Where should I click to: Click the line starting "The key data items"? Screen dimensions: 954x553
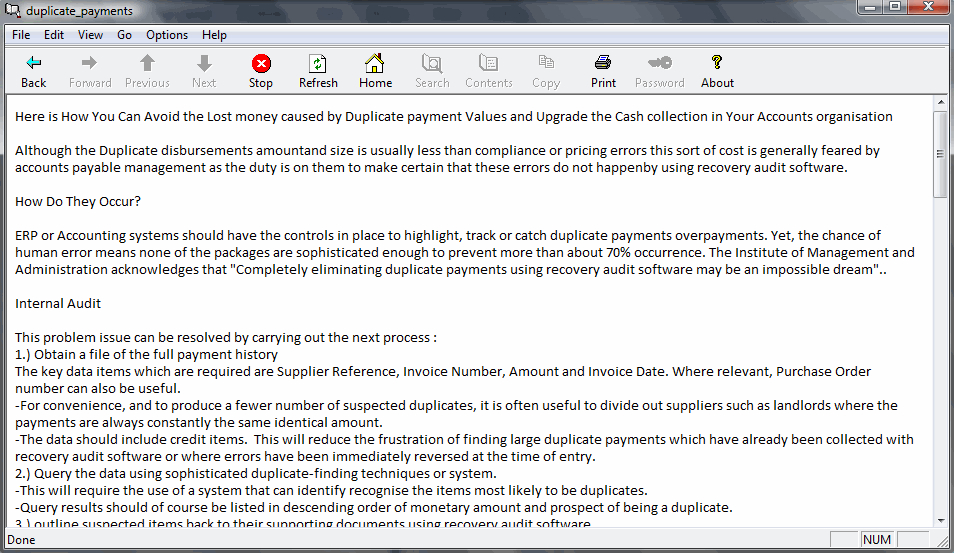(443, 380)
